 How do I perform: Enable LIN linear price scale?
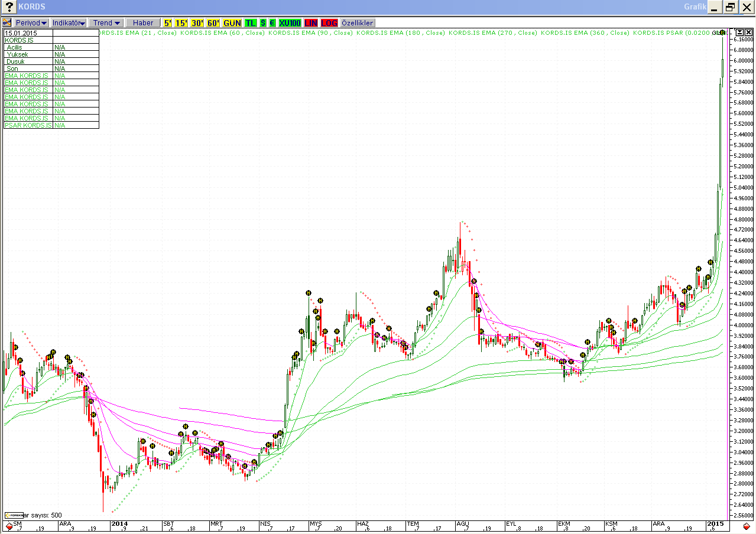[x=311, y=23]
